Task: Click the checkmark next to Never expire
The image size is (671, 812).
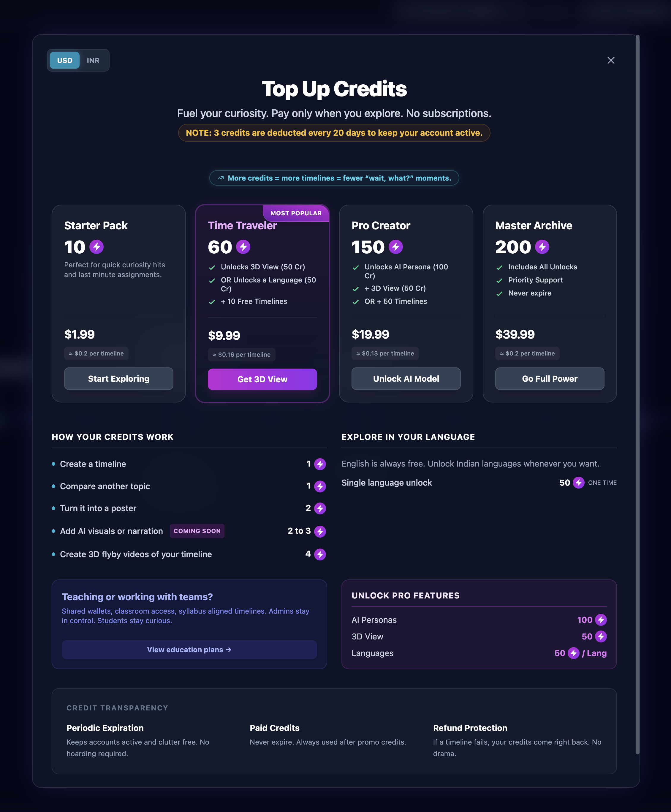Action: tap(499, 293)
